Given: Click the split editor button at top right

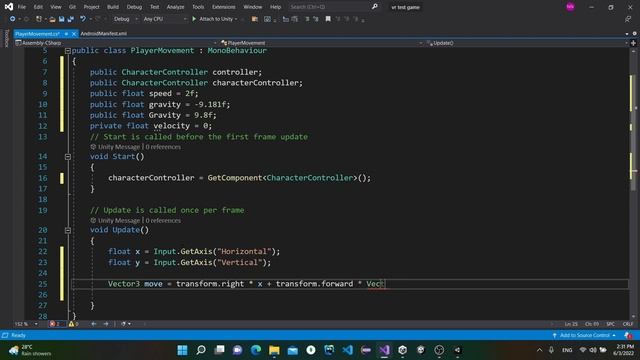Looking at the screenshot, I should (633, 43).
